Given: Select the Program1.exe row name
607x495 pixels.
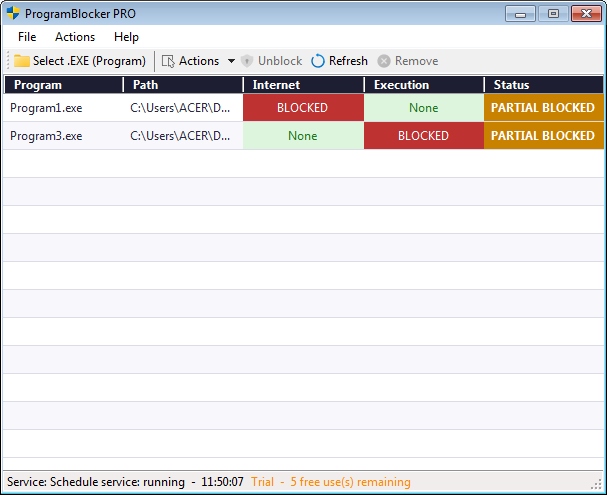Looking at the screenshot, I should 46,108.
